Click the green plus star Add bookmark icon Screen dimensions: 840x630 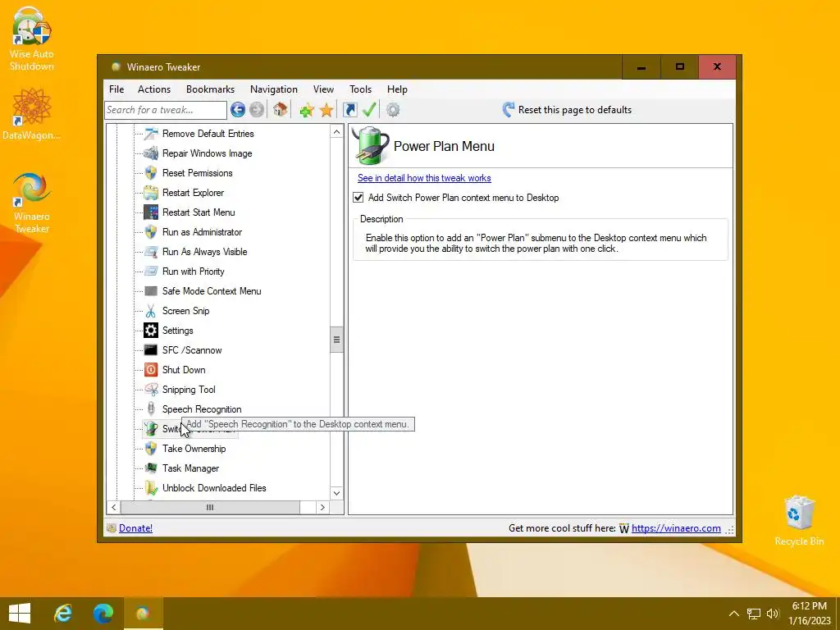coord(307,110)
